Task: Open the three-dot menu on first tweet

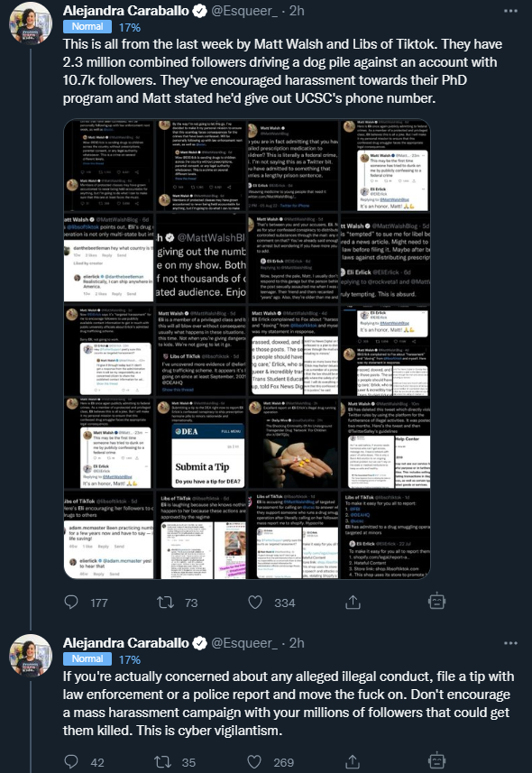Action: point(510,11)
